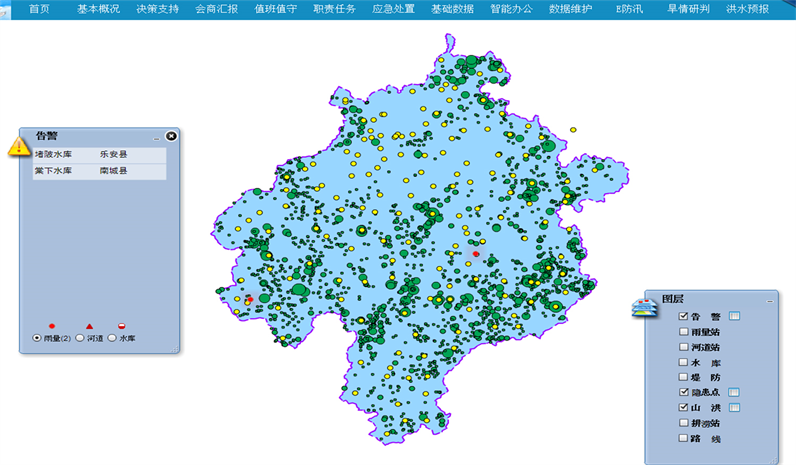Minimize the 告警 alert panel
The height and width of the screenshot is (465, 796).
pyautogui.click(x=156, y=137)
